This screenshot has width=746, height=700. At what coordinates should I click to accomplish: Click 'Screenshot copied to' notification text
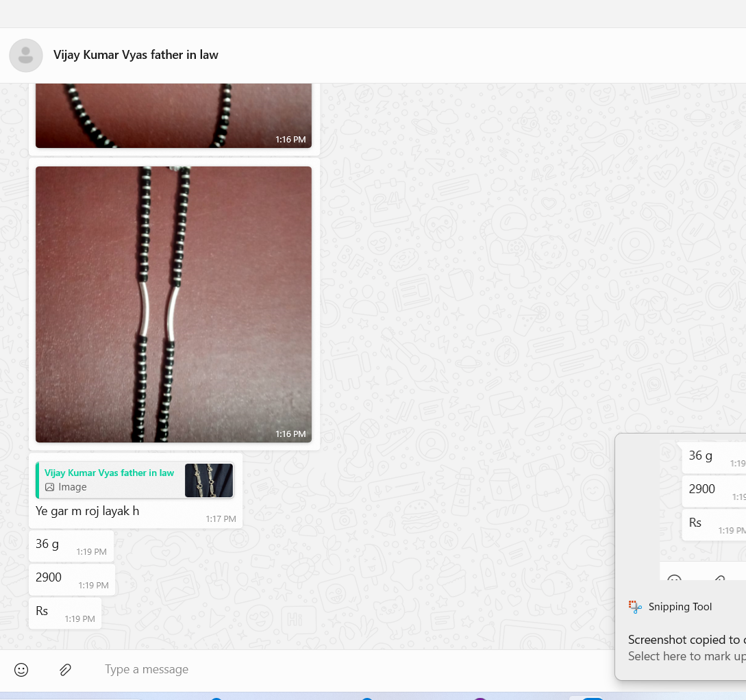[x=687, y=640]
